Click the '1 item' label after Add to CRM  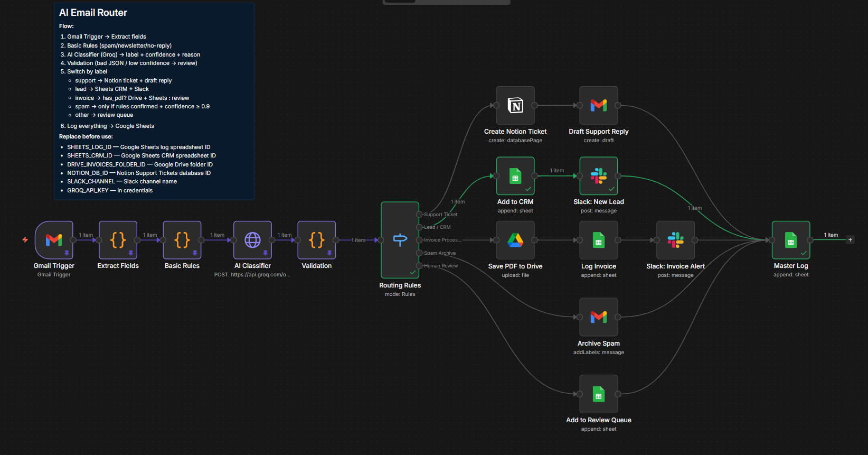(557, 171)
